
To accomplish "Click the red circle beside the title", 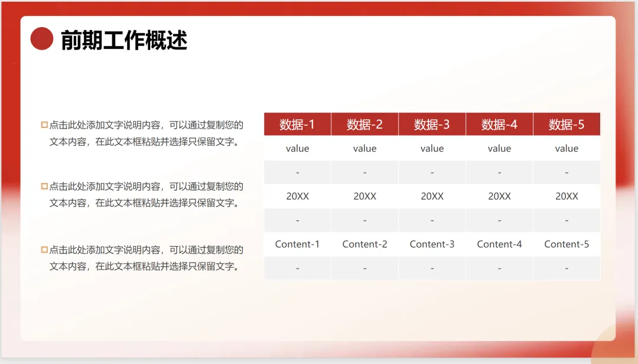I will (42, 38).
